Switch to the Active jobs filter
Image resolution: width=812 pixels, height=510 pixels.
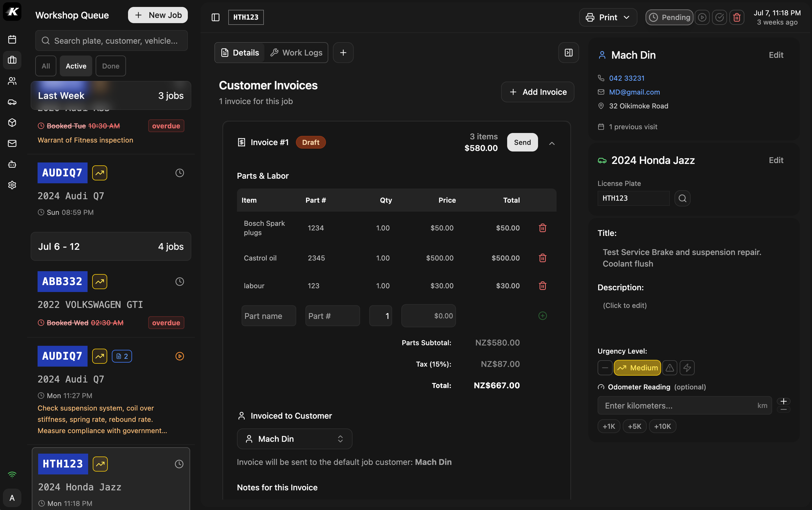(76, 66)
